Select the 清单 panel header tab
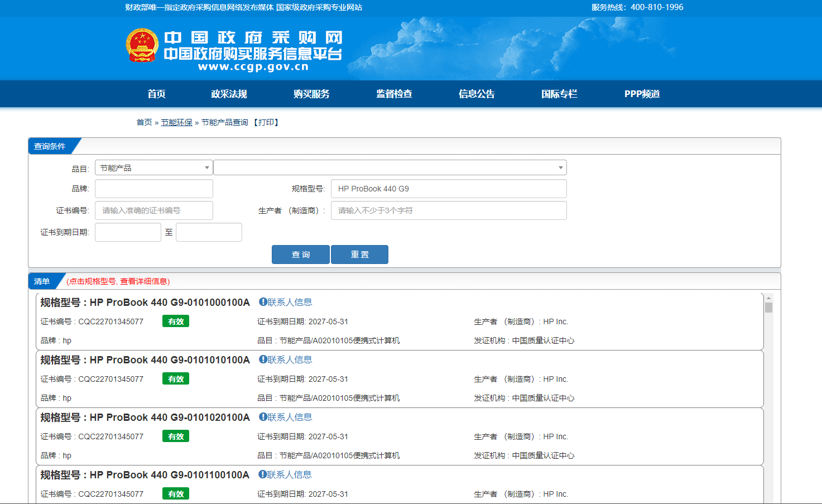 (42, 281)
